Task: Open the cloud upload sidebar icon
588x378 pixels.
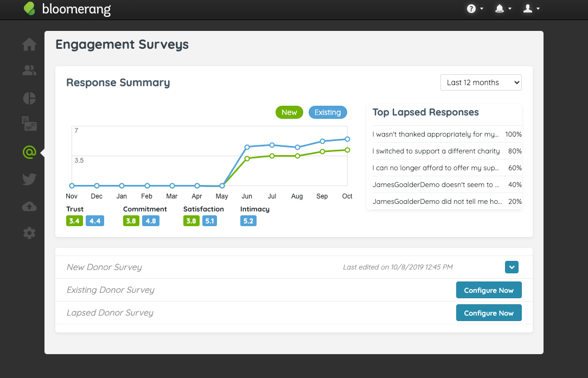Action: pos(29,206)
